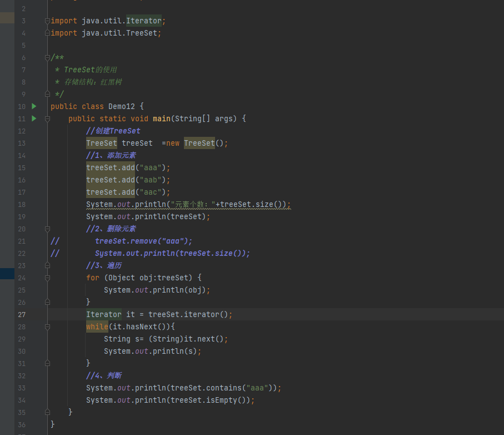Image resolution: width=504 pixels, height=435 pixels.
Task: Click 'treeSet.iterator()' on line 27
Action: pyautogui.click(x=188, y=314)
